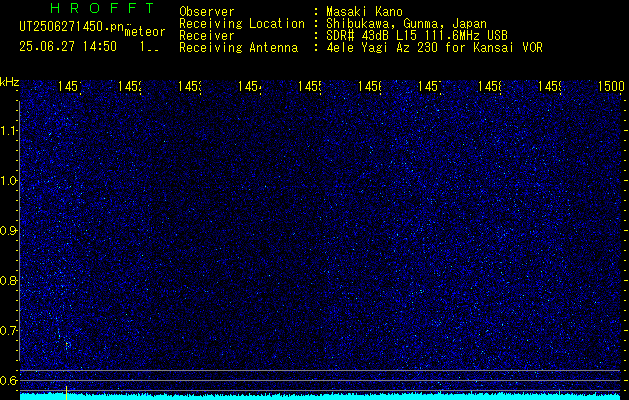Viewport: 629px width, 400px height.
Task: Click the Receiver field label
Action: click(207, 36)
